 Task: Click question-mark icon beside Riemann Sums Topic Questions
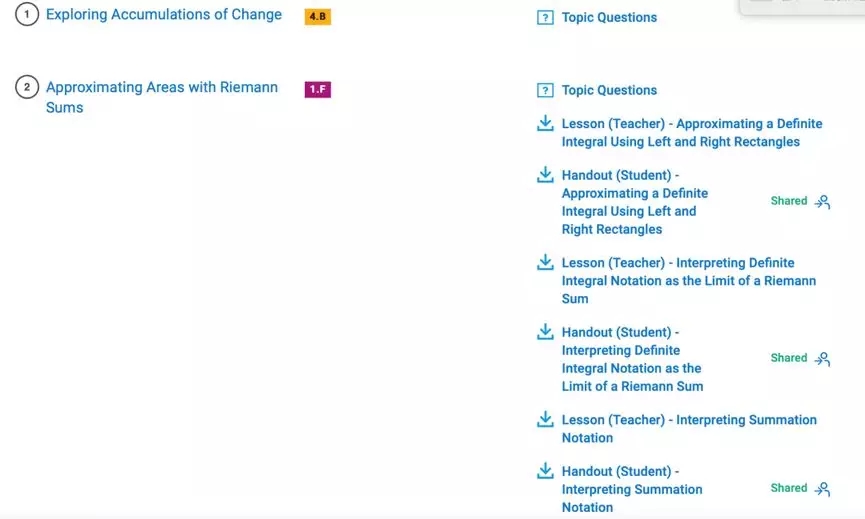[x=545, y=90]
